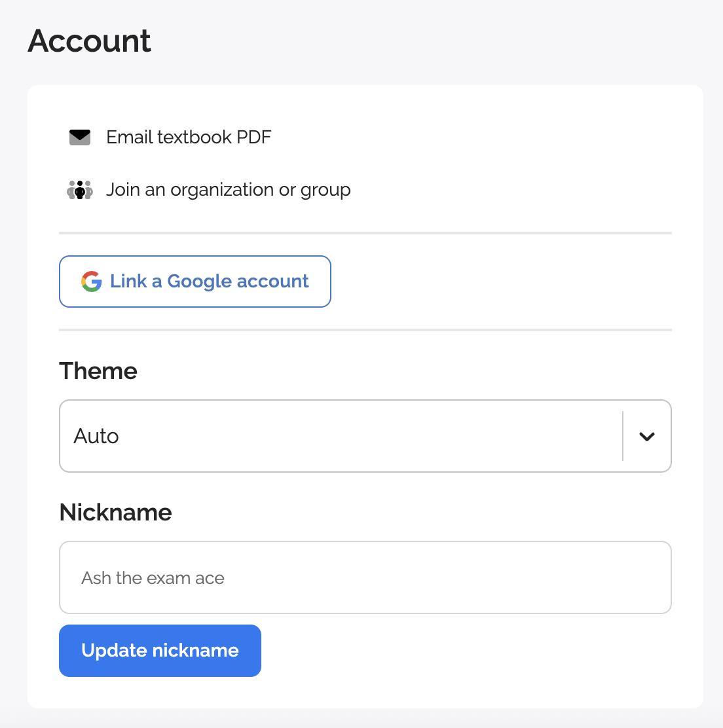This screenshot has width=723, height=728.
Task: Click the vertical separator inside Theme dropdown
Action: pos(623,437)
